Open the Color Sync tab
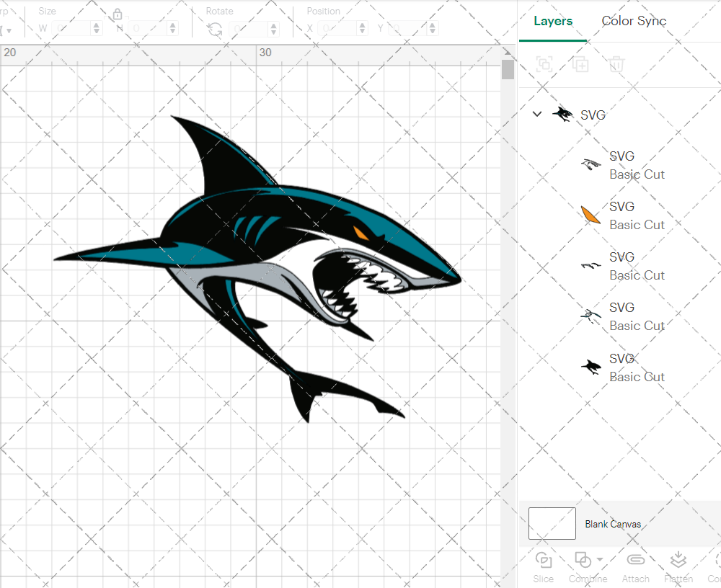Viewport: 721px width, 588px height. pos(634,21)
